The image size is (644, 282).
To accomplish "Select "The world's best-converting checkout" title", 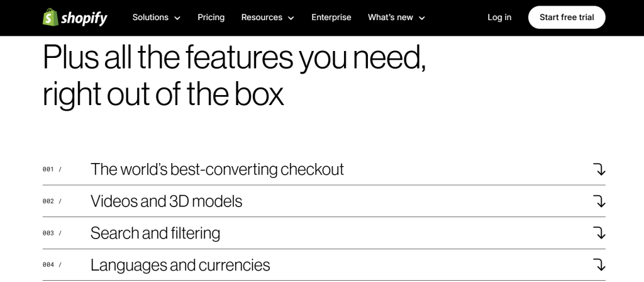I will point(217,169).
